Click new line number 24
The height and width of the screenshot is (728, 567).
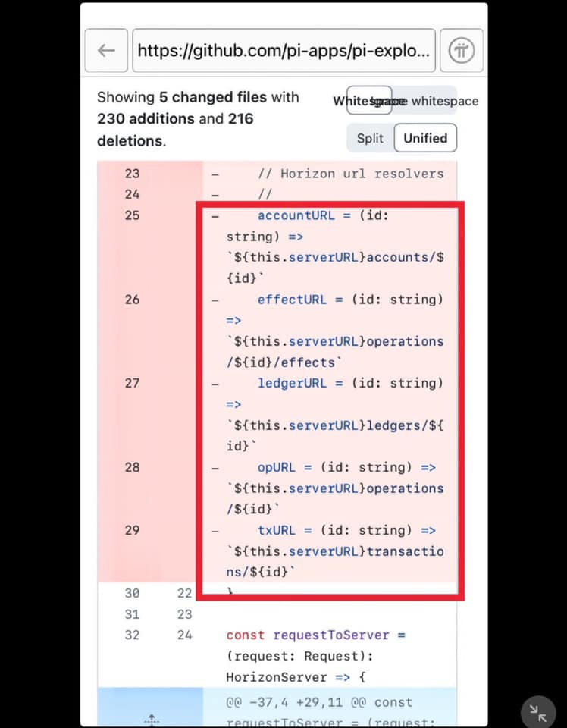pyautogui.click(x=184, y=635)
